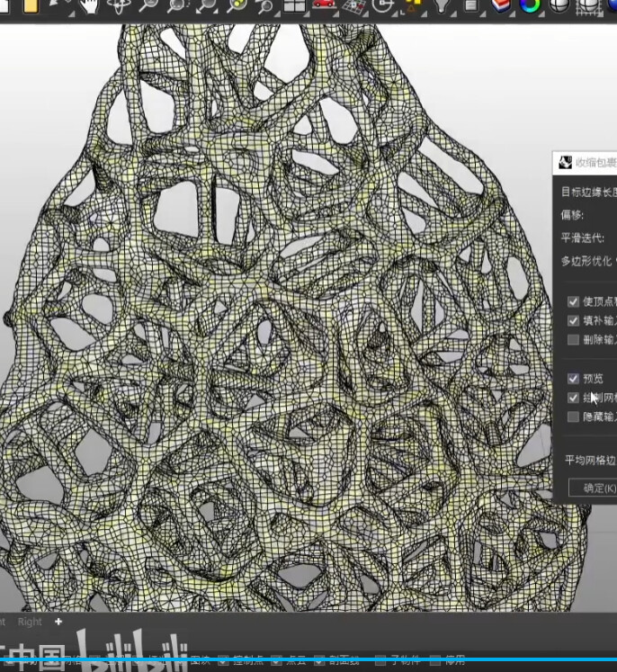Open the funnel selection filter icon
Screen dimensions: 617x672
click(x=442, y=7)
